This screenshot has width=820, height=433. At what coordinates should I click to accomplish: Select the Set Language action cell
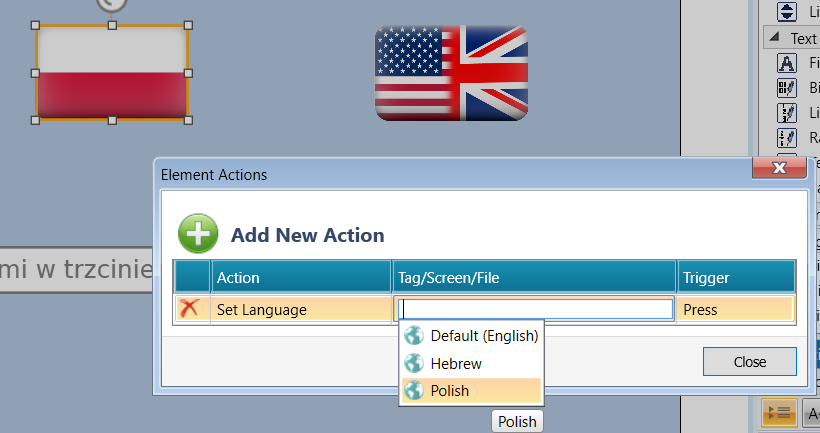pyautogui.click(x=301, y=310)
